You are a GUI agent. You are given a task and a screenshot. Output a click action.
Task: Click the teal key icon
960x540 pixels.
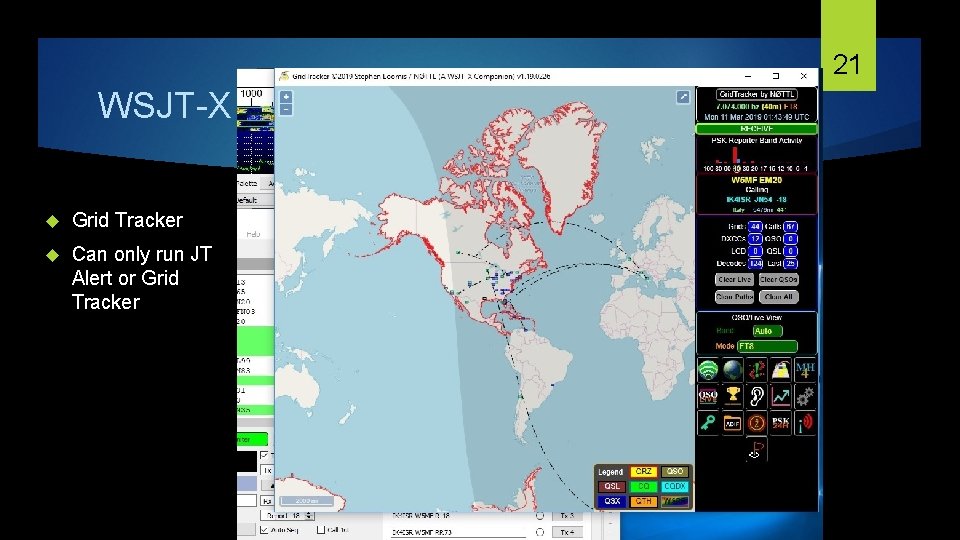coord(708,422)
